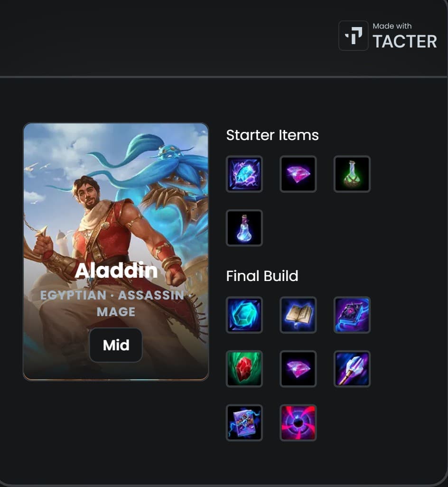This screenshot has width=448, height=487.
Task: Click the crystal starter item with lightning
Action: pyautogui.click(x=244, y=174)
